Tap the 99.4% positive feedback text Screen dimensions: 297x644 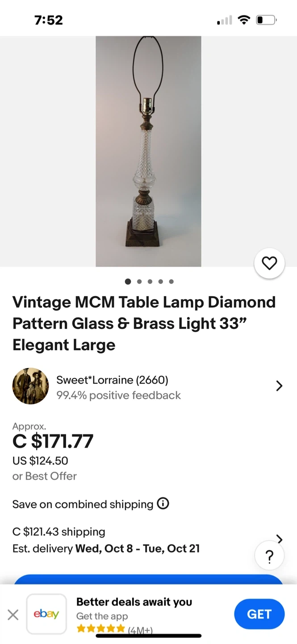pos(118,395)
